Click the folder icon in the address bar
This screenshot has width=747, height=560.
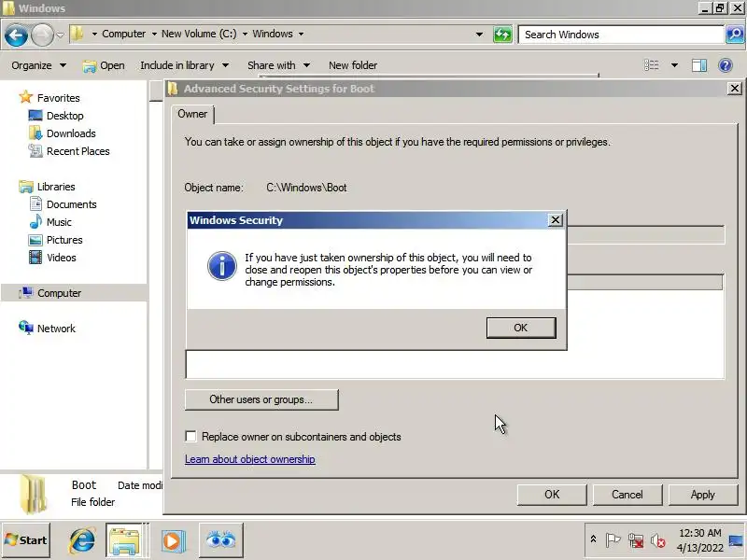[78, 34]
